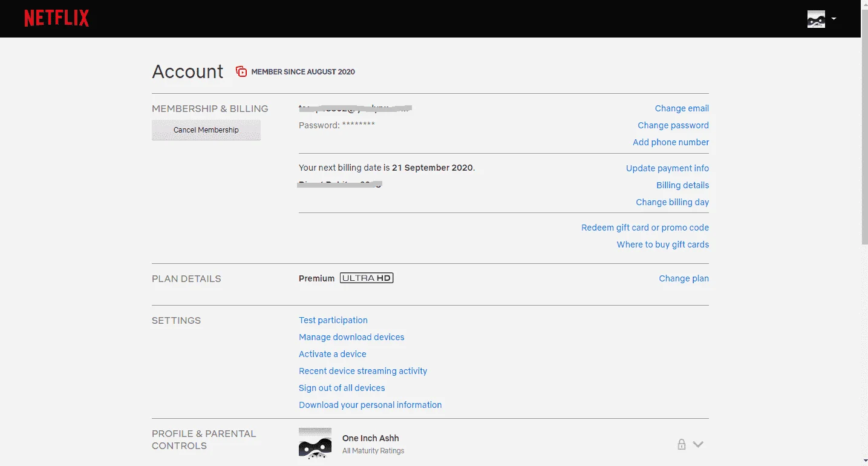Click the 'One Inch Ashh' profile name
Screen dimensions: 868x466
tap(370, 438)
